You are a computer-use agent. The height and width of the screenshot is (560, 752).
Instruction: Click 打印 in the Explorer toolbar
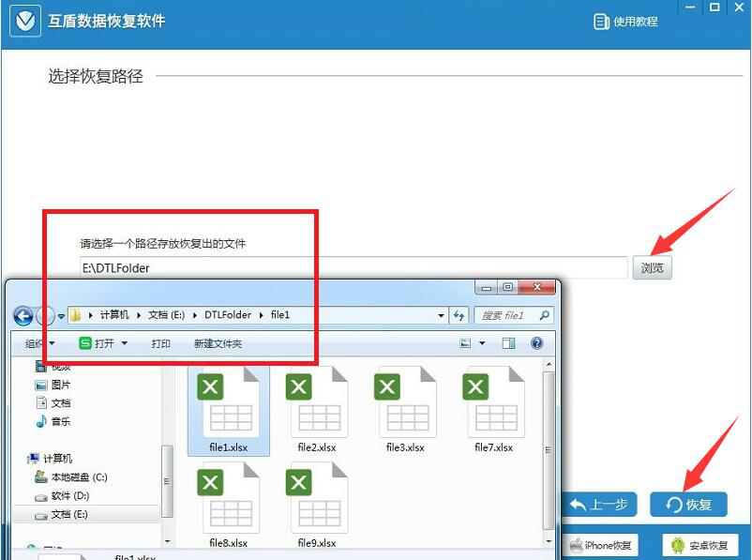(160, 343)
